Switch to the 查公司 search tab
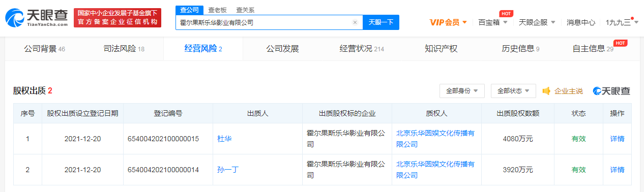 [x=189, y=10]
